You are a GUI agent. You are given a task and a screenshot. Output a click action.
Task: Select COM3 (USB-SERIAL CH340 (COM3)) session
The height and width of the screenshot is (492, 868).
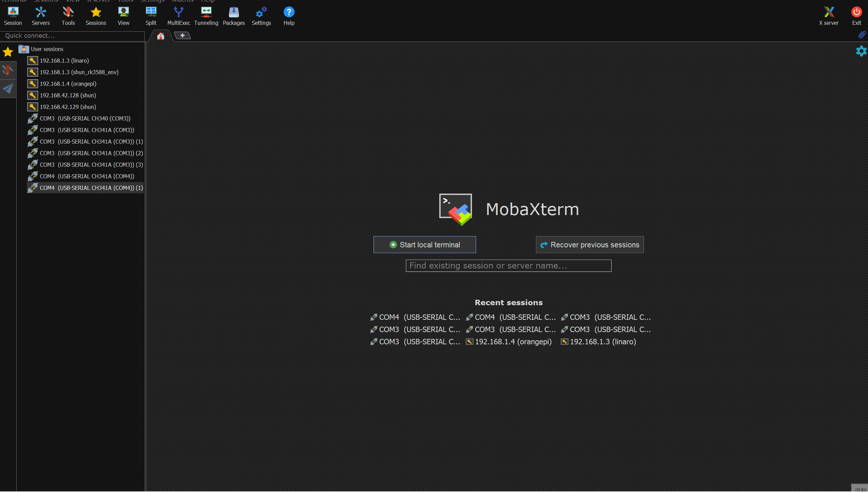[x=85, y=118]
